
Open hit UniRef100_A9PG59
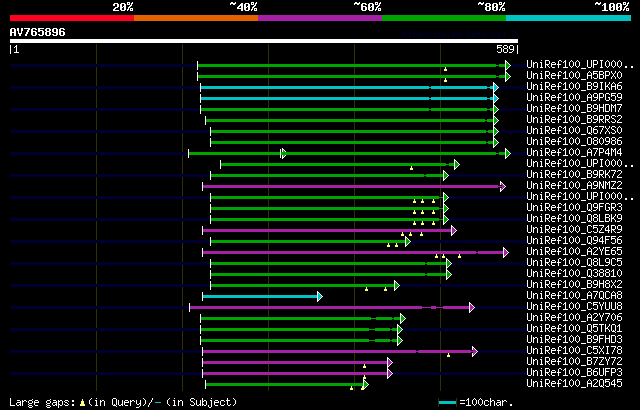574,98
